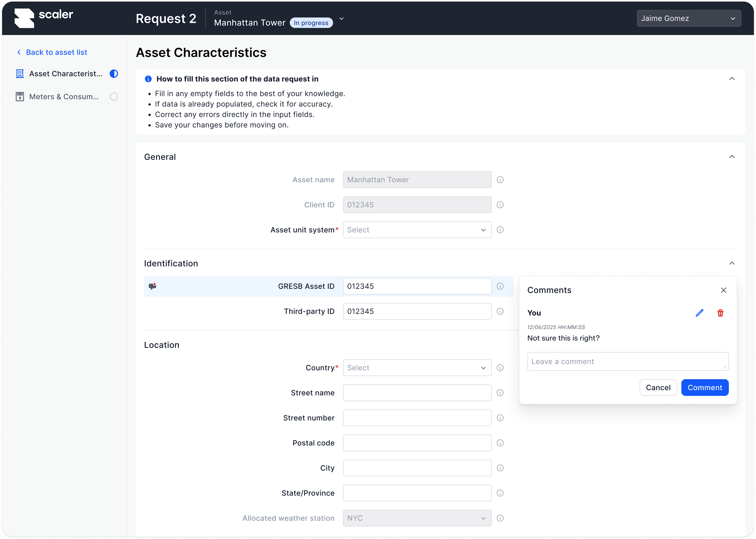
Task: Click the comment text Not sure this is right?
Action: click(x=563, y=338)
